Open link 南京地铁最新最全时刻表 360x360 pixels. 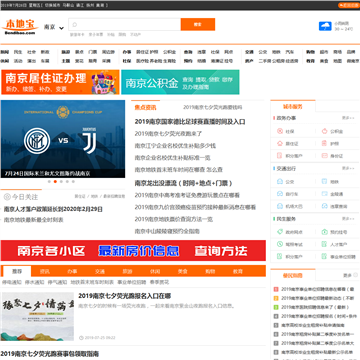point(33,220)
